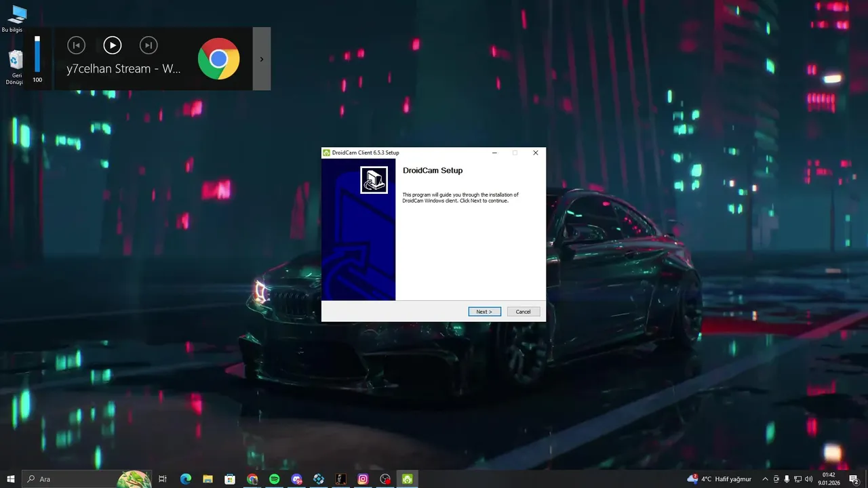Click the microphone tray icon
The width and height of the screenshot is (868, 488).
pos(787,479)
